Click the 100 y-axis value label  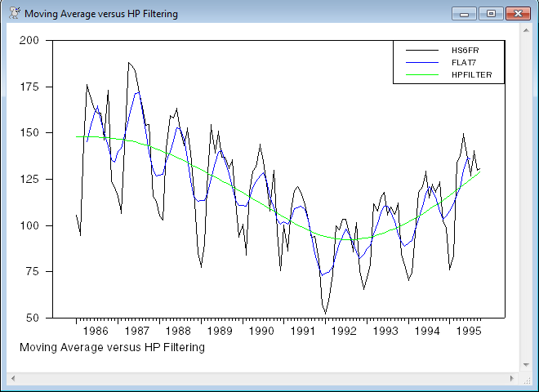click(29, 225)
